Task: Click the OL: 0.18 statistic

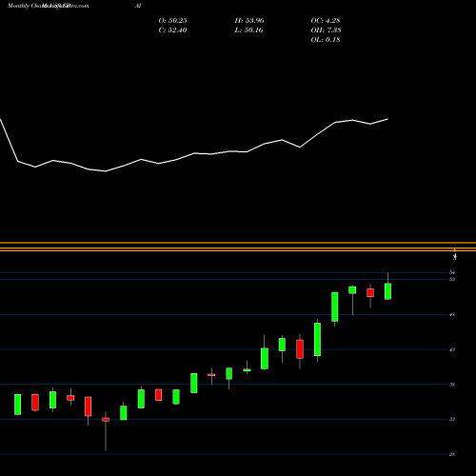Action: point(326,39)
